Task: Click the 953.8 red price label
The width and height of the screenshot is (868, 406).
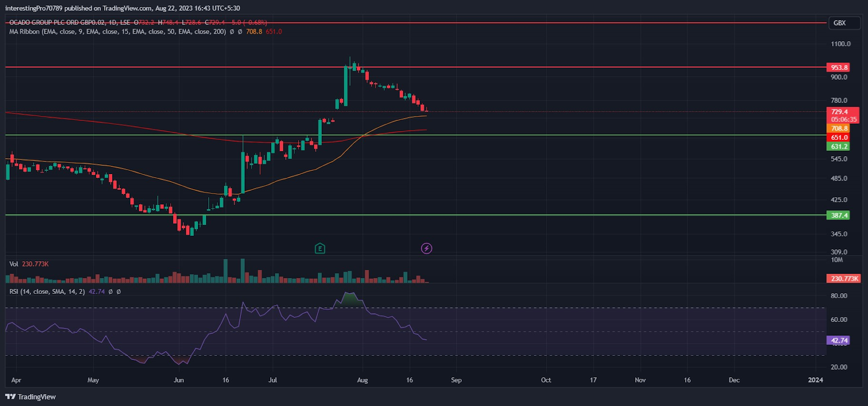Action: pyautogui.click(x=839, y=67)
